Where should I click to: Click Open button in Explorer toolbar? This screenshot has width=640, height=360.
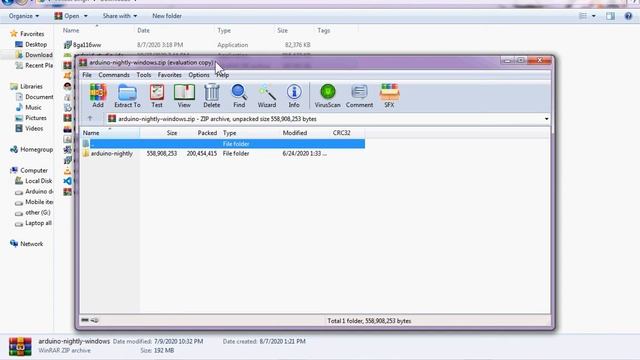point(67,16)
